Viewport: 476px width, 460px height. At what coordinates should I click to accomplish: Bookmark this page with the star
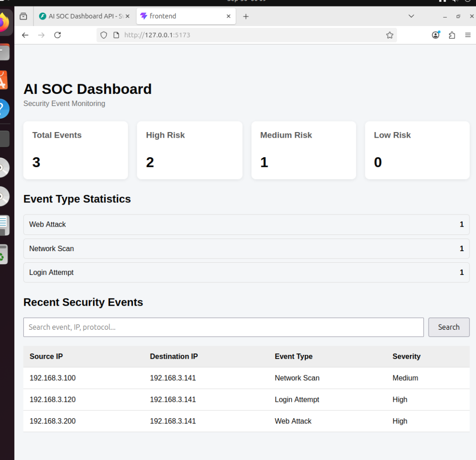pos(390,35)
